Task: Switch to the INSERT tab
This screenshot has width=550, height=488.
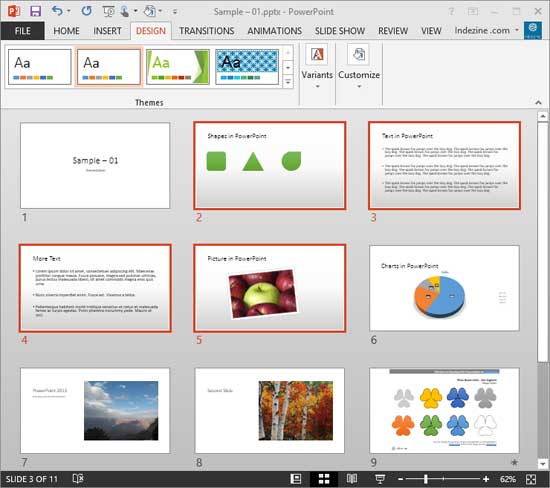Action: (107, 31)
